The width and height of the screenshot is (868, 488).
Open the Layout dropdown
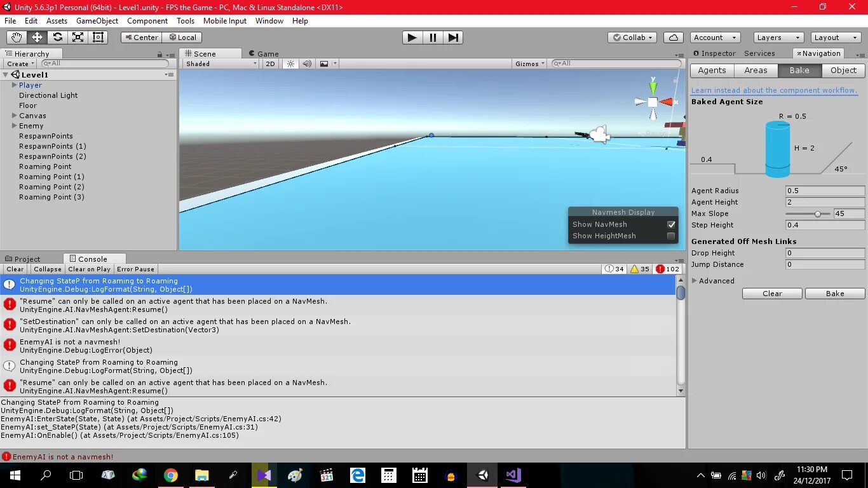pos(835,37)
